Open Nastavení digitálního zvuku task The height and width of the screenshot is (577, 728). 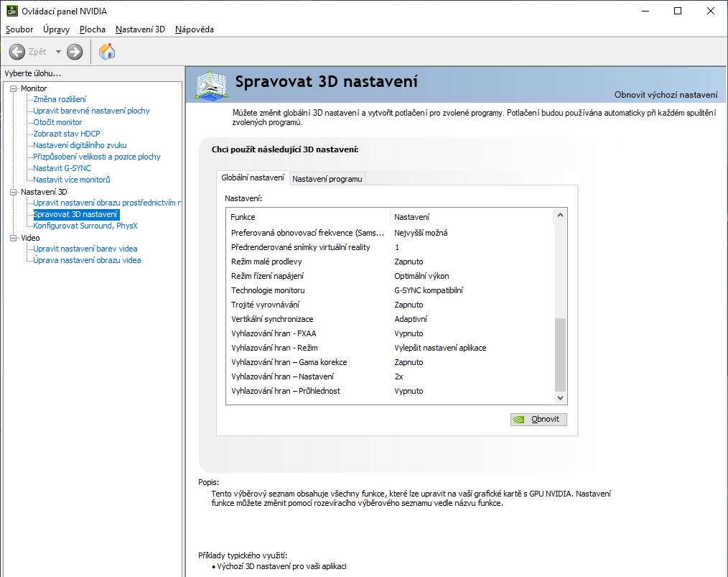tap(80, 145)
